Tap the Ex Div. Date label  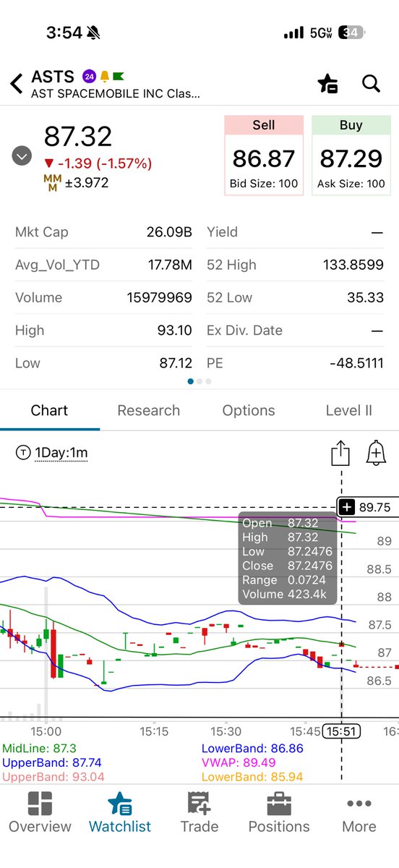coord(244,331)
